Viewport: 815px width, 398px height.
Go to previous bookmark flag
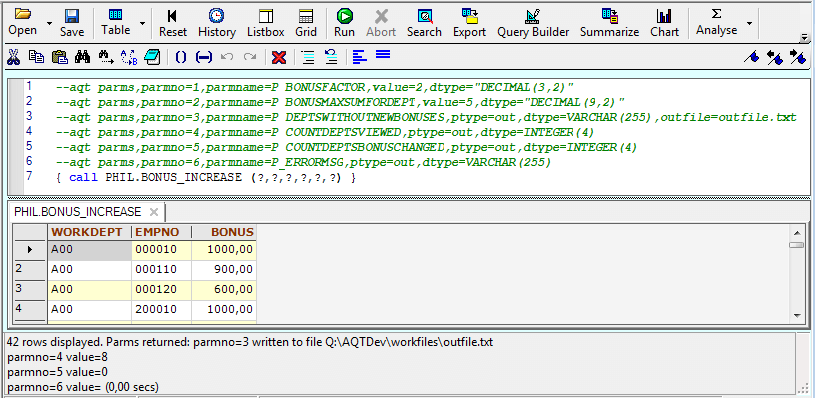click(x=774, y=57)
